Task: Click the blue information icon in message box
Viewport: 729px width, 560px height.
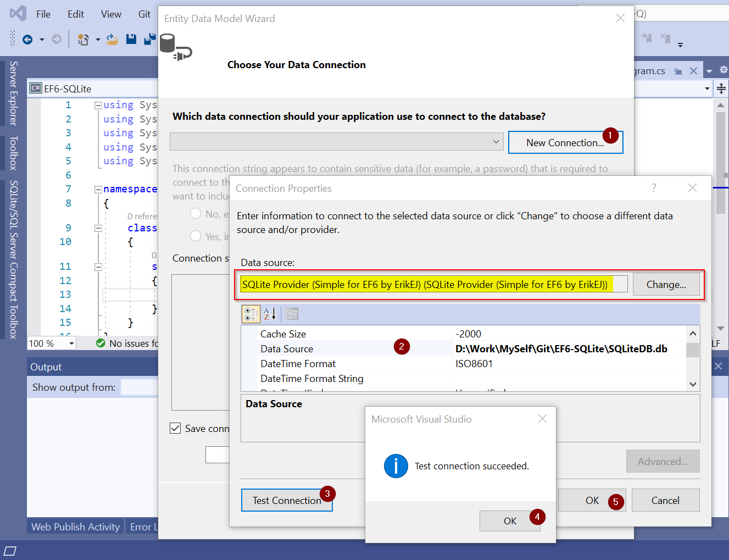Action: click(396, 466)
